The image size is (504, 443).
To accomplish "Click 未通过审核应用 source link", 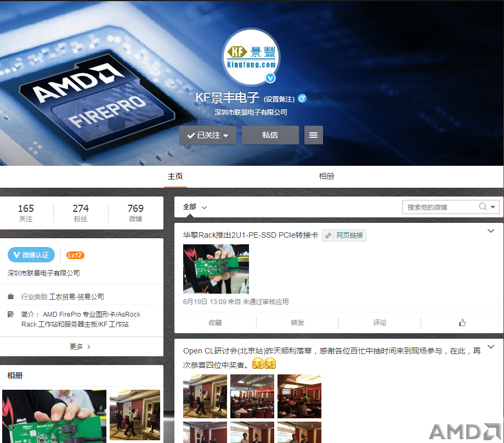I will (x=265, y=302).
